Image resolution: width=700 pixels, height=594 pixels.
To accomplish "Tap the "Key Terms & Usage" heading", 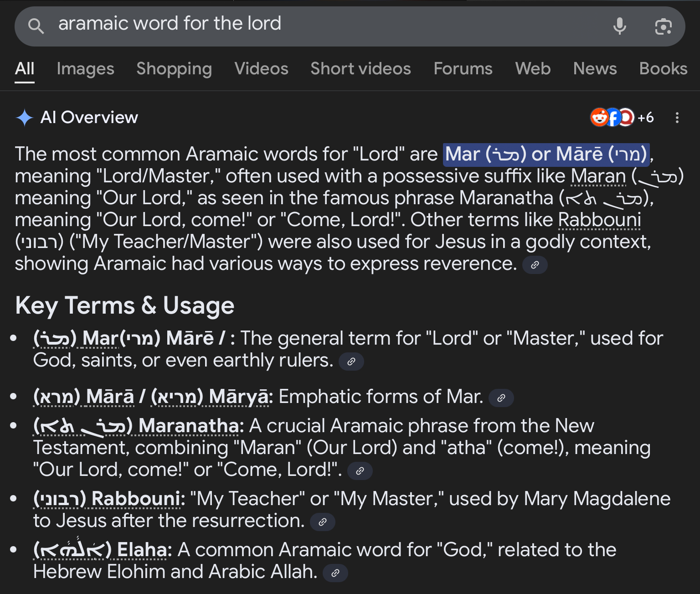I will 125,305.
